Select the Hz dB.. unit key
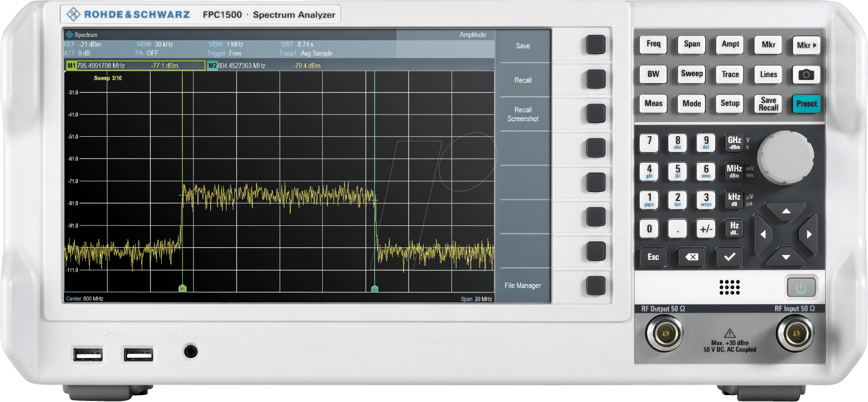Viewport: 868px width, 402px height. [734, 228]
